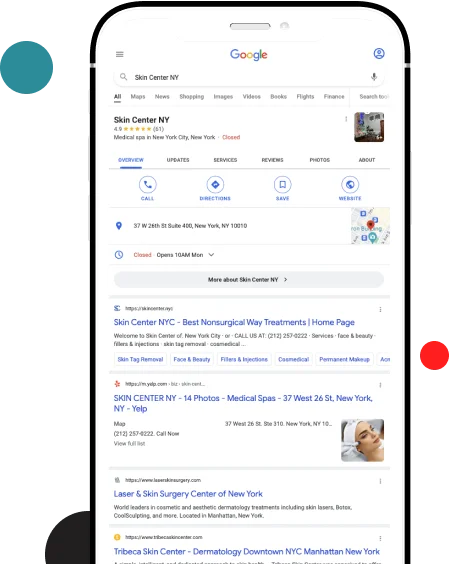The width and height of the screenshot is (449, 564).
Task: Open the three-dot menu beside Skin Center NY
Action: click(x=346, y=119)
